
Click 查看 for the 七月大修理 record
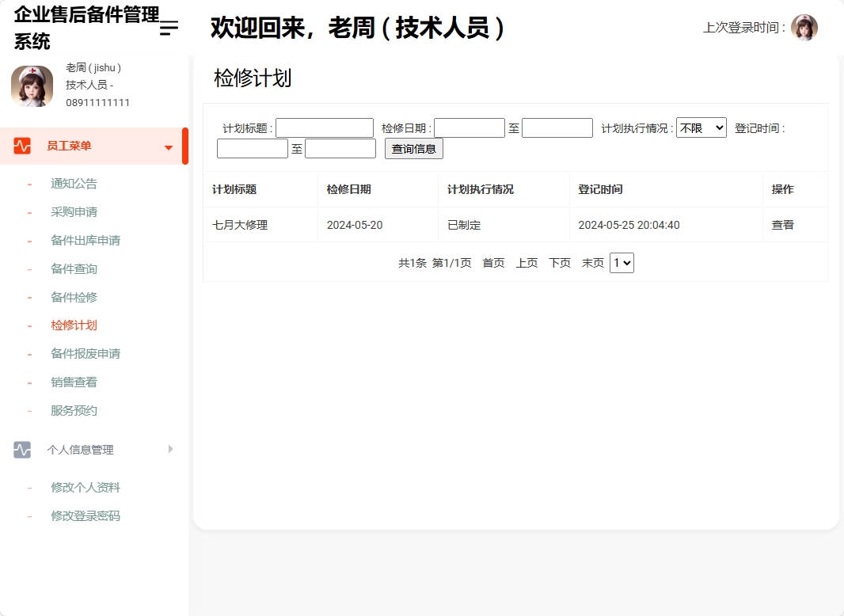(782, 225)
